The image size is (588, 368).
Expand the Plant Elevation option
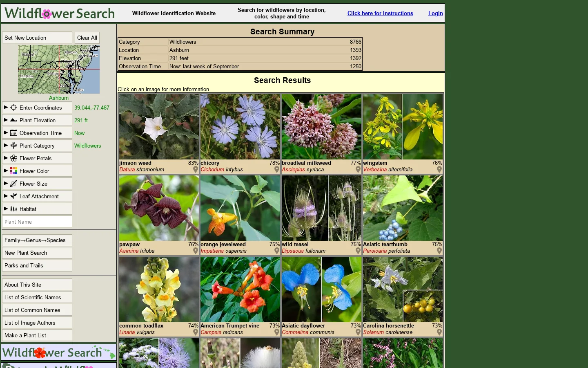coord(37,120)
